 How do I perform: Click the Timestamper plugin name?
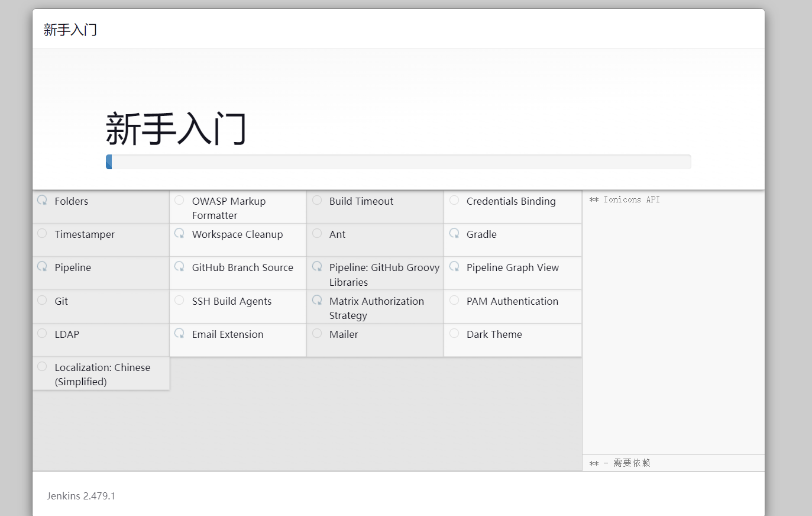85,235
